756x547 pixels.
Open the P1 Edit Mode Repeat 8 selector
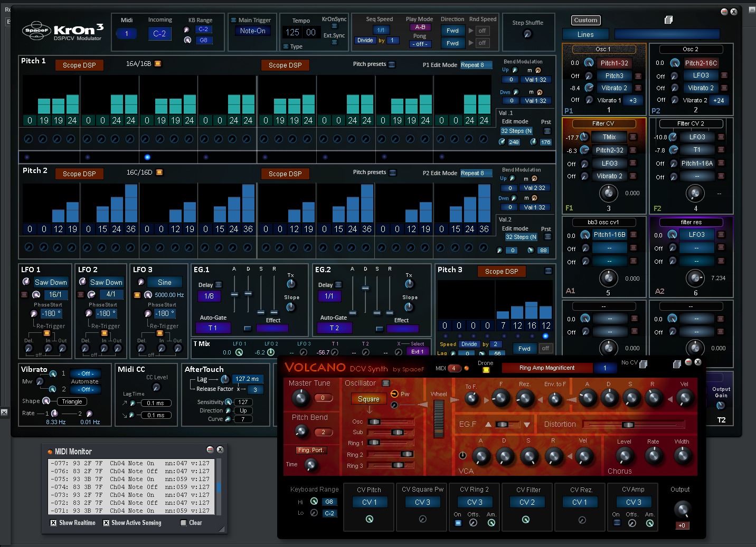point(476,65)
